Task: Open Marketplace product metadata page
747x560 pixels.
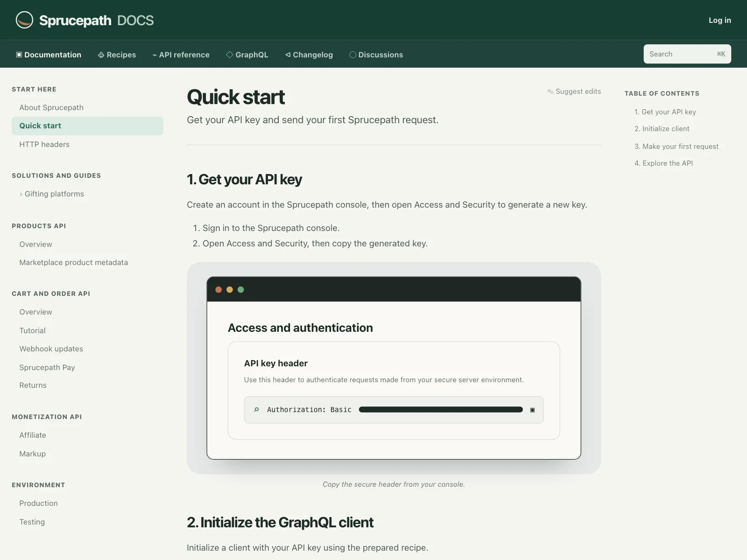Action: click(x=74, y=263)
